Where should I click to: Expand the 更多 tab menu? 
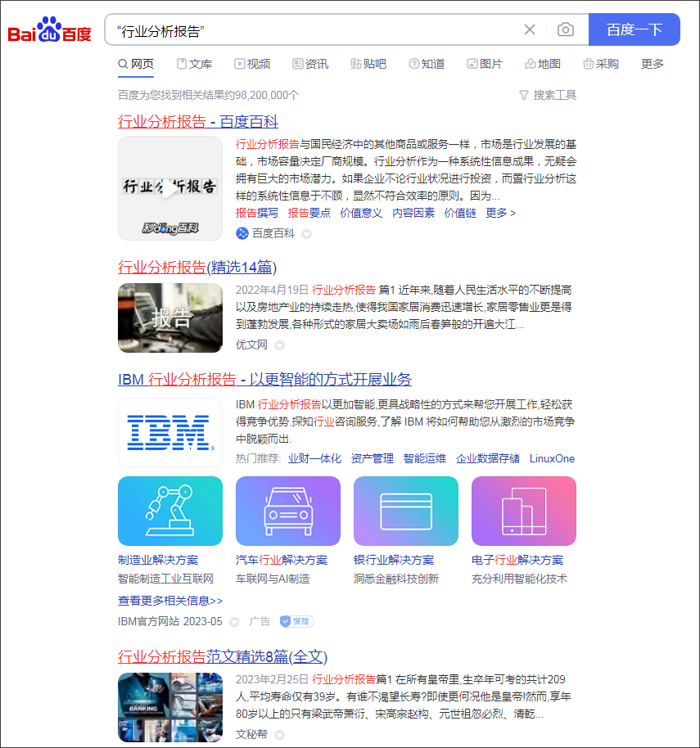[x=653, y=64]
